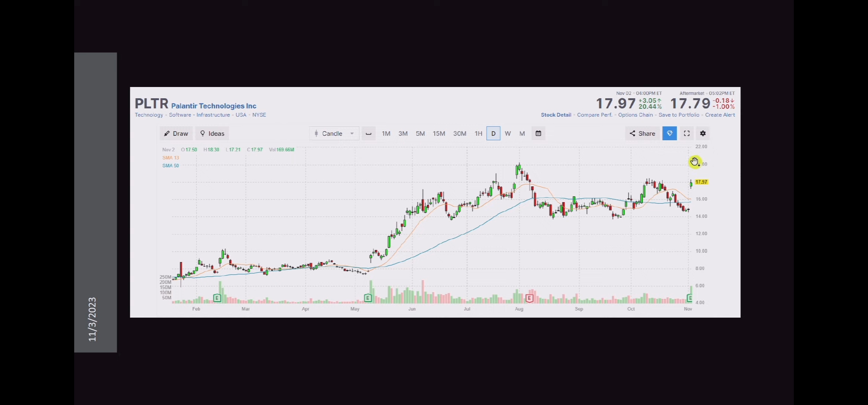
Task: Open the Draw tools button
Action: tap(176, 133)
